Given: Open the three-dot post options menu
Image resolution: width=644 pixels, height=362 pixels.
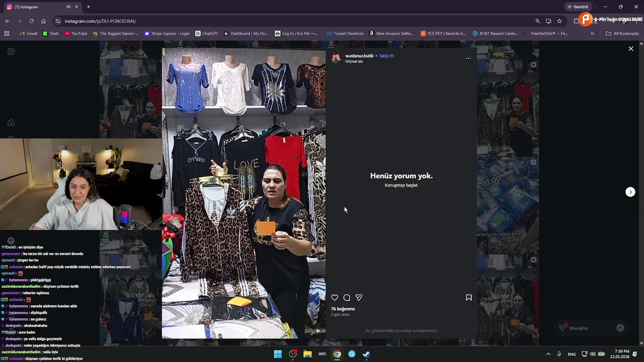Looking at the screenshot, I should tap(468, 58).
